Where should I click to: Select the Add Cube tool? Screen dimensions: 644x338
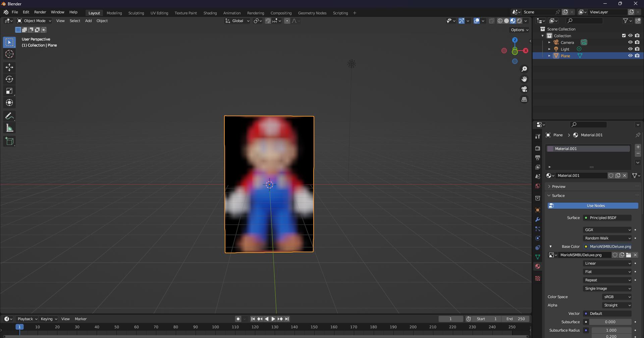click(x=9, y=141)
